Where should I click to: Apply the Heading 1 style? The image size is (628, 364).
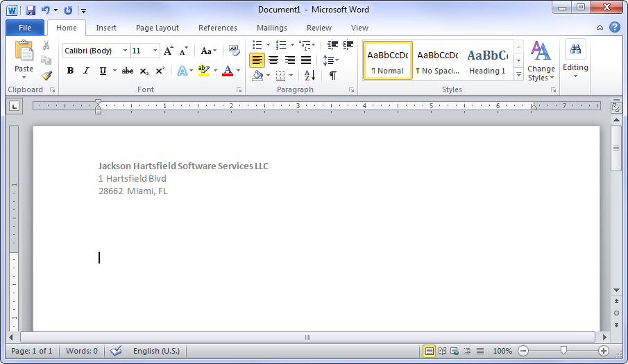(487, 60)
